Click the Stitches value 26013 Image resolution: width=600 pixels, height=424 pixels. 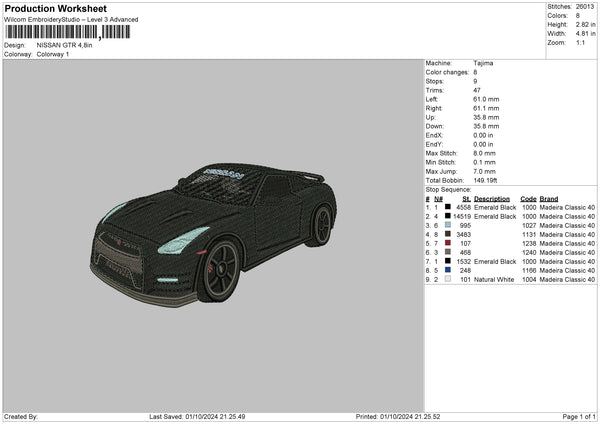tap(585, 7)
